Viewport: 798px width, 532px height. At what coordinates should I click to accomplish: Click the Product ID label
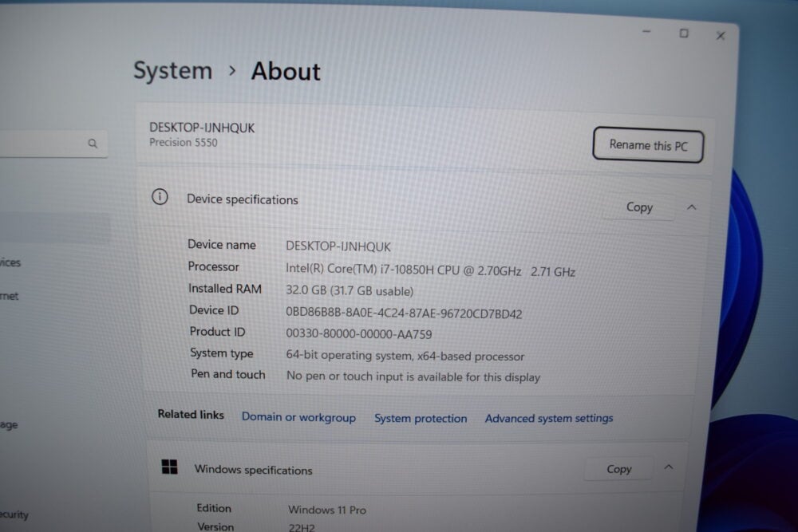click(x=217, y=332)
